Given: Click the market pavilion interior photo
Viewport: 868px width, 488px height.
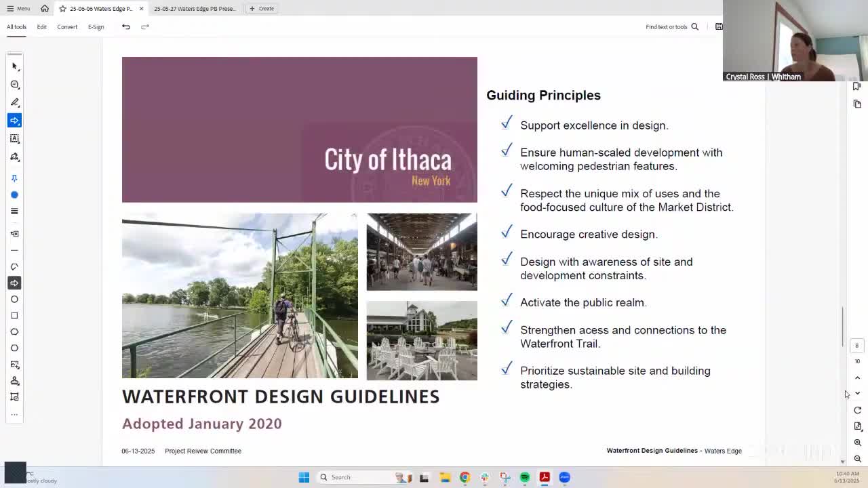Looking at the screenshot, I should click(422, 251).
